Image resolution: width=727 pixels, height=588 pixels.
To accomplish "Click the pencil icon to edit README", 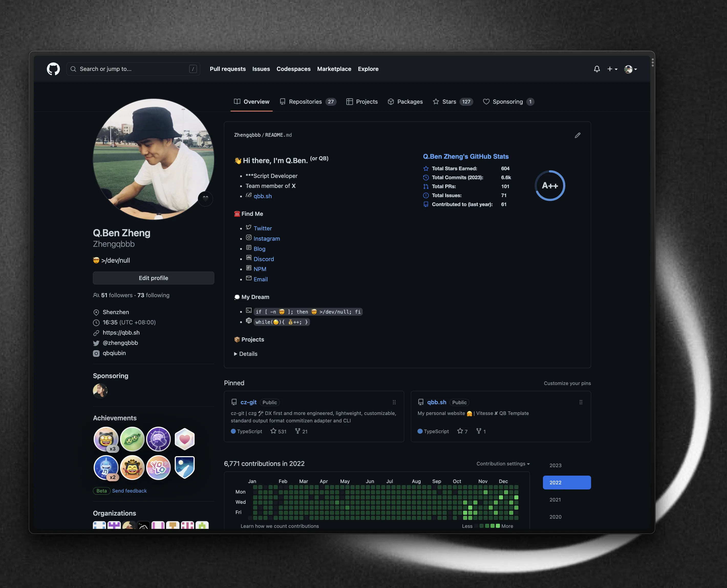I will [577, 135].
